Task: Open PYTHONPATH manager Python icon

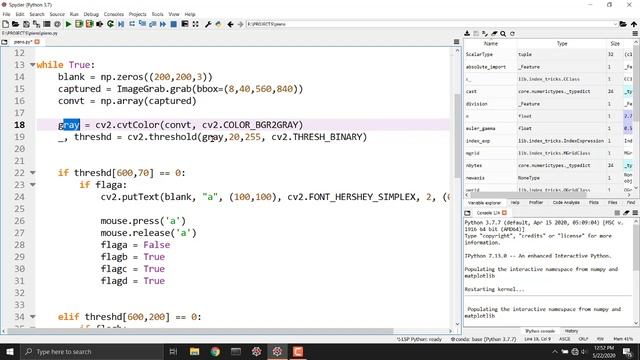Action: point(218,24)
